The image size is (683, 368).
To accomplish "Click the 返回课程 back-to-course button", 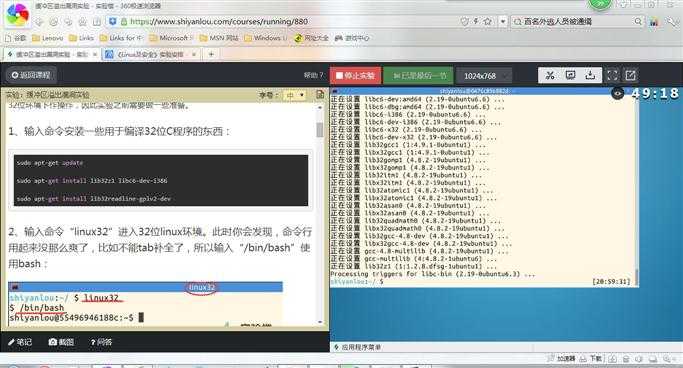I will (x=30, y=75).
